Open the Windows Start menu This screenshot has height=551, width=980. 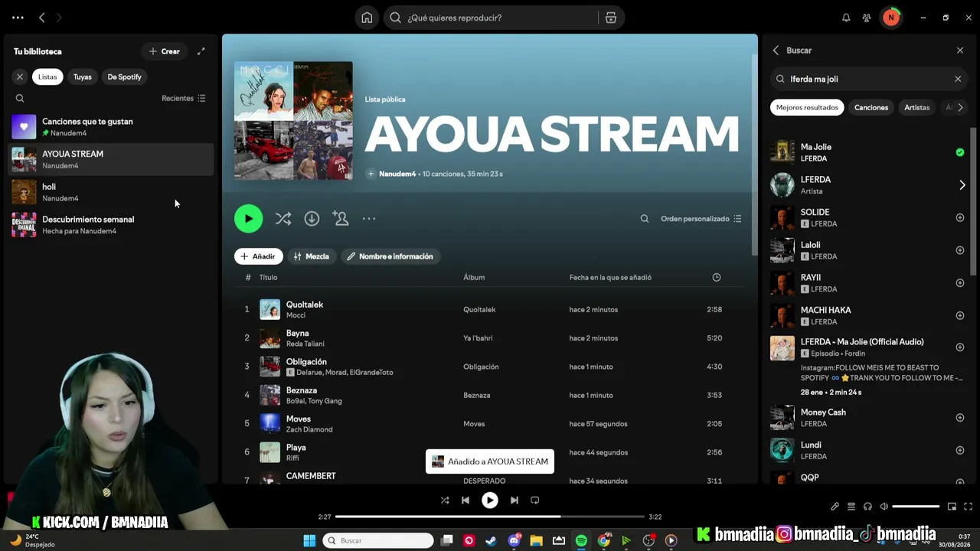click(309, 541)
